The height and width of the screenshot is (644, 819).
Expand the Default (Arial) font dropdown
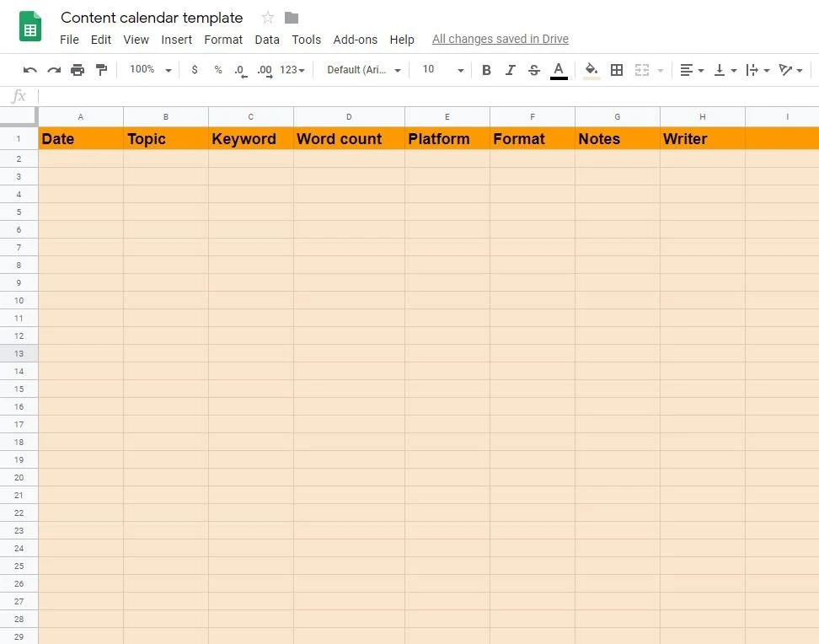click(x=364, y=70)
